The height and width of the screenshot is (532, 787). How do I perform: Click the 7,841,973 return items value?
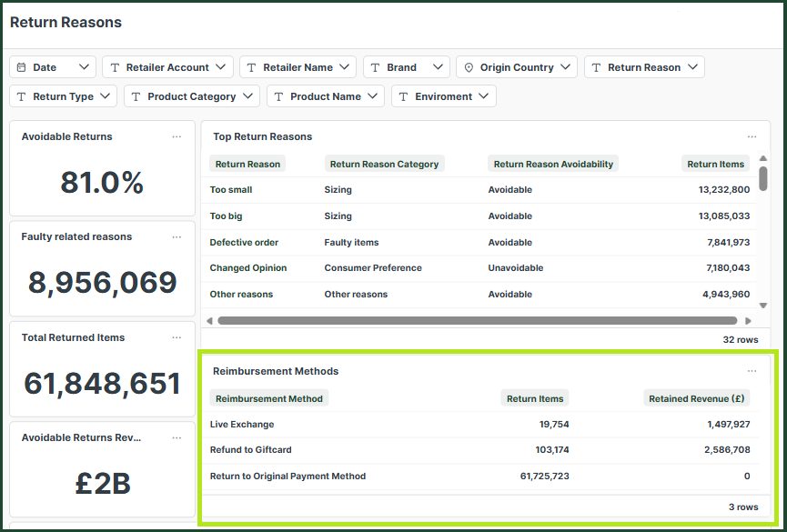[x=728, y=243]
